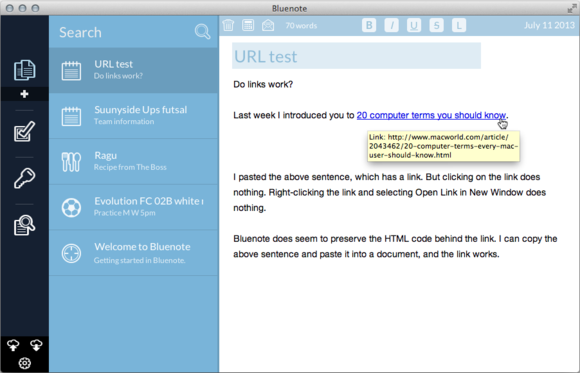Follow the 20 computer terms link
Screen dimensions: 580x373
point(431,115)
